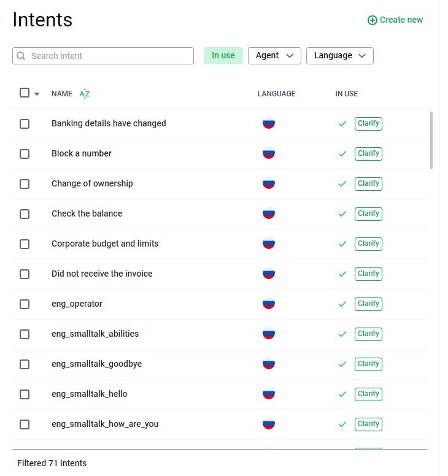The width and height of the screenshot is (448, 476).
Task: Check the select-all checkbox in the header
Action: click(25, 93)
